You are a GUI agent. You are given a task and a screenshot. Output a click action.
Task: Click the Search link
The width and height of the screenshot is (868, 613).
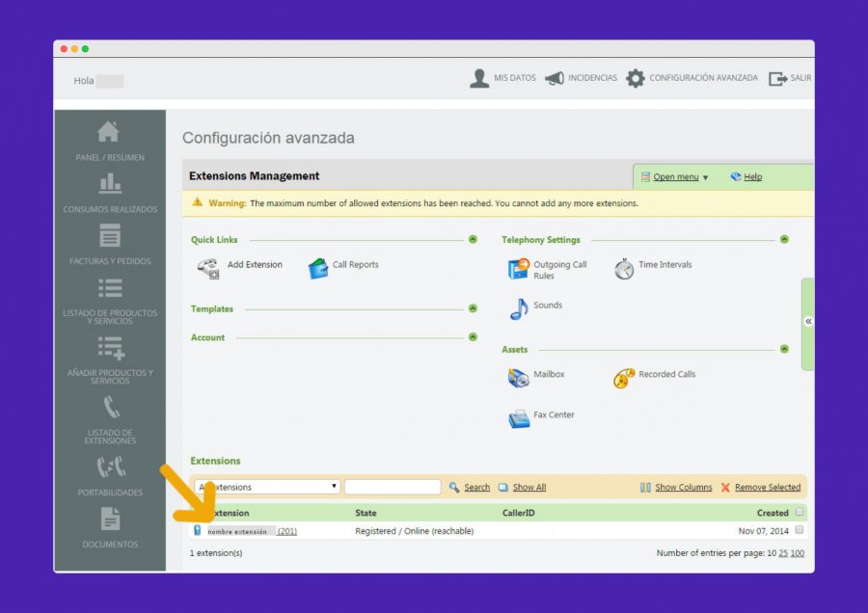(476, 488)
